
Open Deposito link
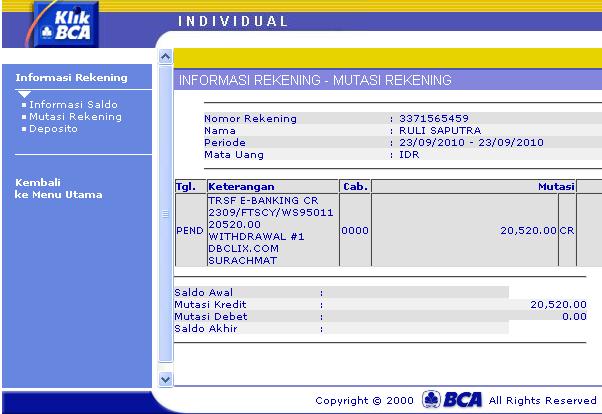coord(53,129)
